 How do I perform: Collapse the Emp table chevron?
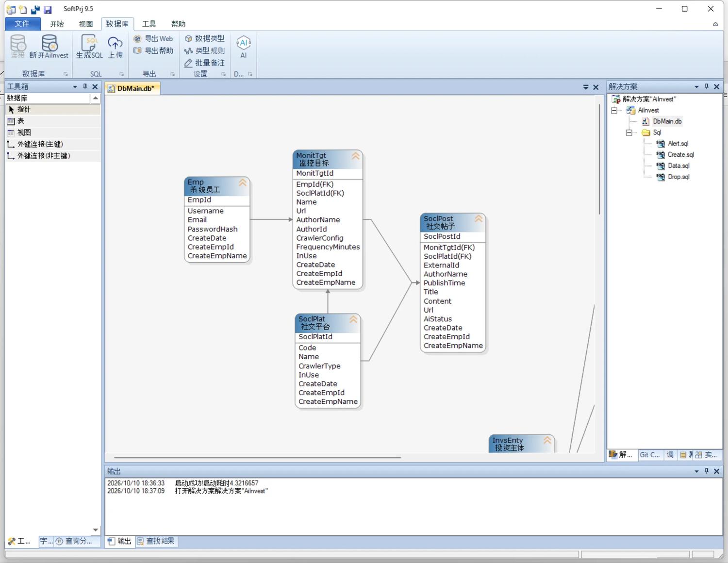coord(243,183)
